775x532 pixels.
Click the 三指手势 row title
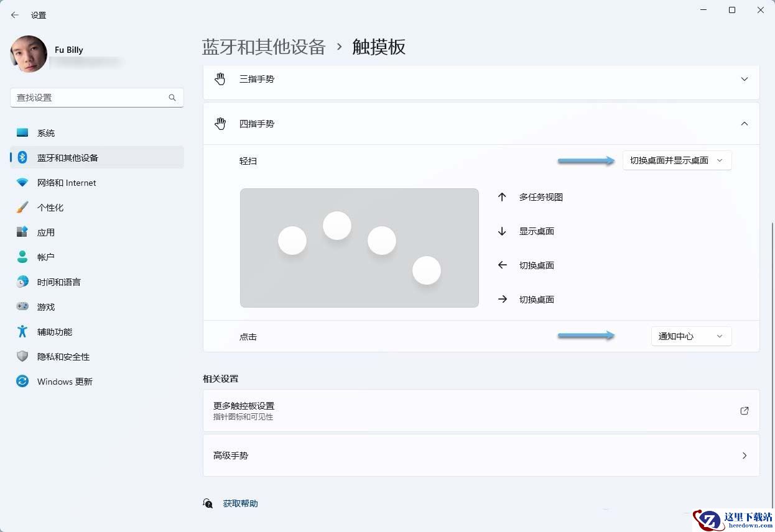point(257,79)
